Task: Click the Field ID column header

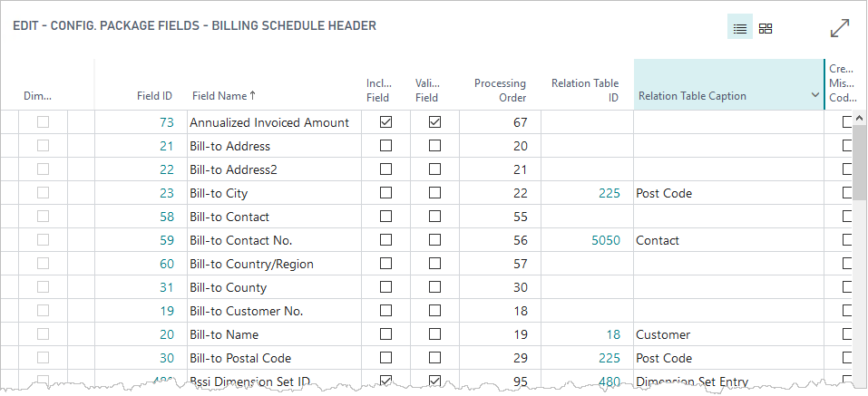Action: (x=154, y=95)
